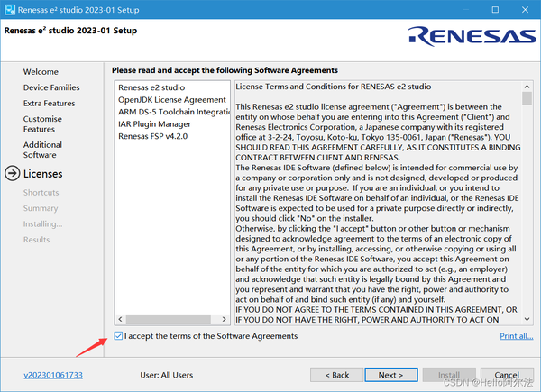Maximize the setup window
The image size is (541, 392).
pos(495,10)
